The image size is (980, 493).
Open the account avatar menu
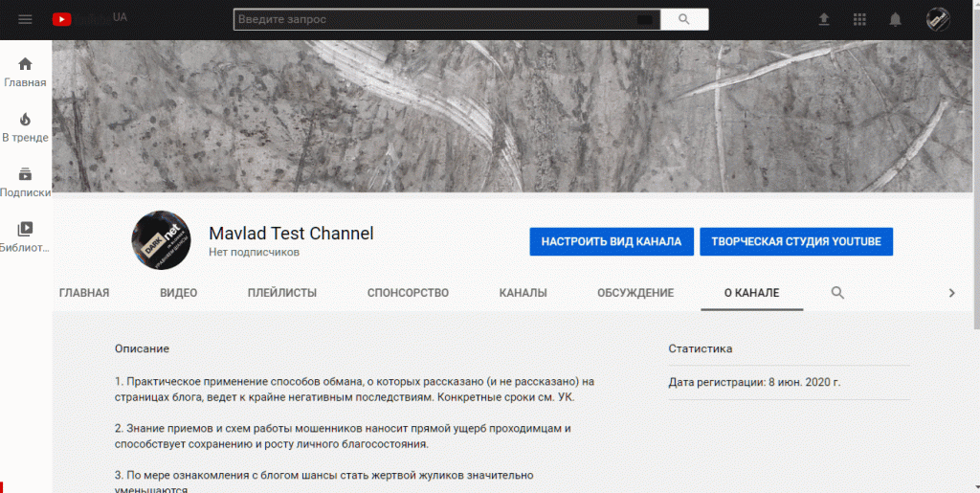point(938,19)
